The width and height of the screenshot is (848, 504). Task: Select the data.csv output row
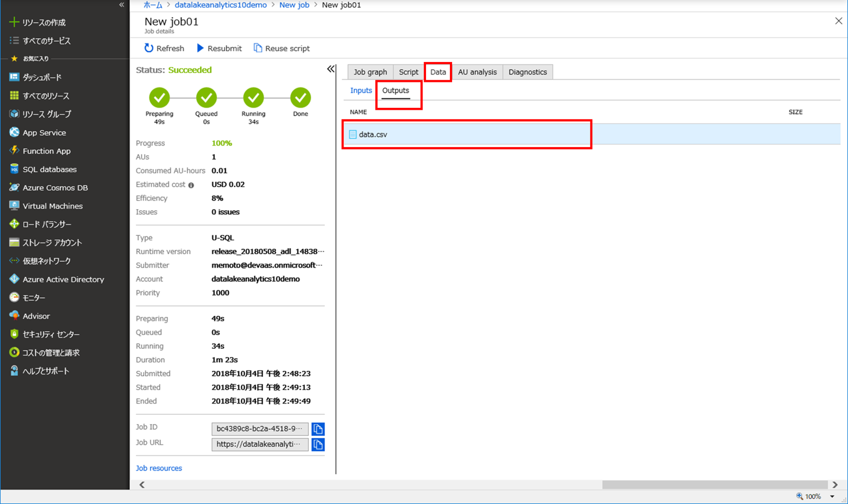point(591,134)
